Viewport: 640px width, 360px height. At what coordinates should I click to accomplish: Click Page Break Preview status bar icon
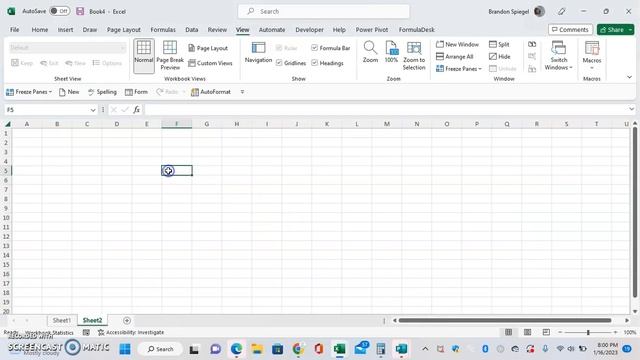[x=546, y=332]
